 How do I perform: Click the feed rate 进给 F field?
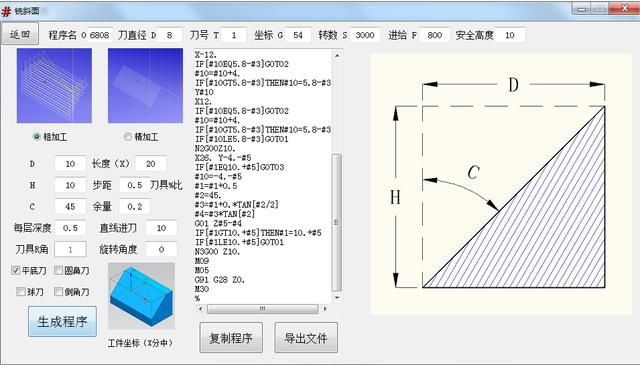(x=435, y=35)
